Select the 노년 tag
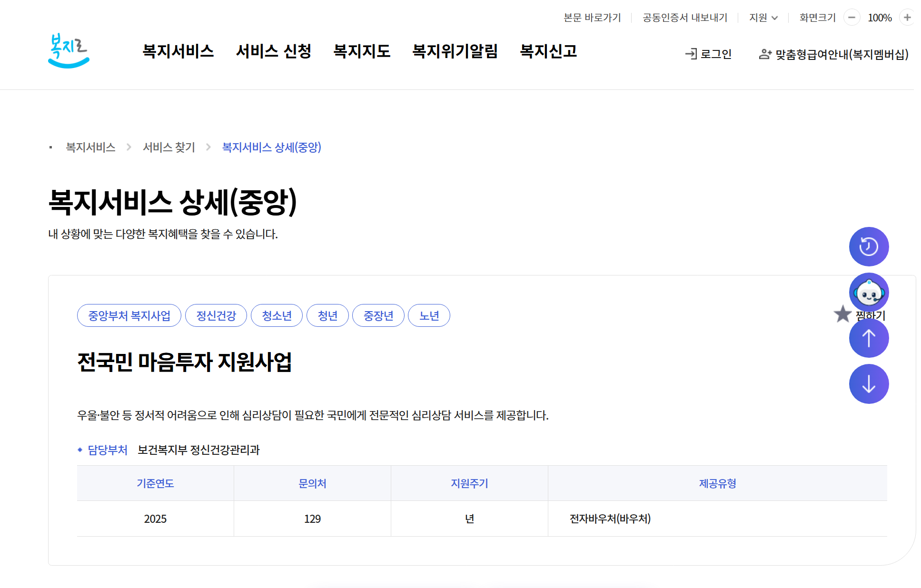 (x=429, y=315)
